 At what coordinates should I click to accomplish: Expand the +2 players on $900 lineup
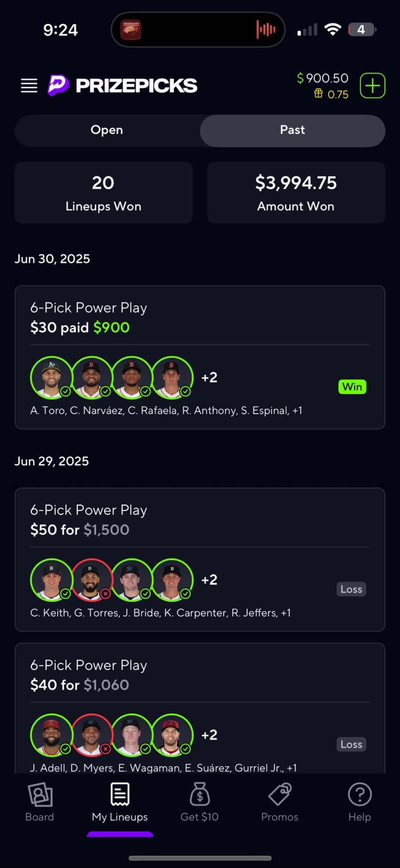click(x=209, y=377)
